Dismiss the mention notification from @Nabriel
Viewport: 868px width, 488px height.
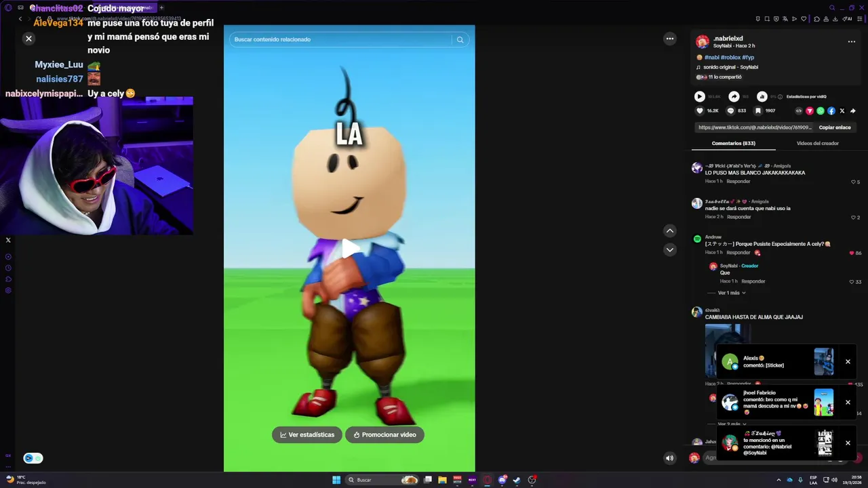[848, 443]
